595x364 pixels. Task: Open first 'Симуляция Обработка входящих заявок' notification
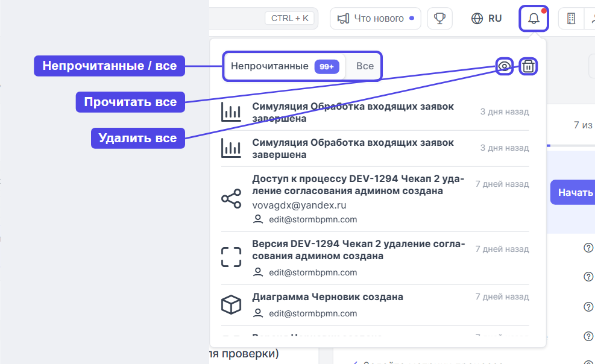375,112
